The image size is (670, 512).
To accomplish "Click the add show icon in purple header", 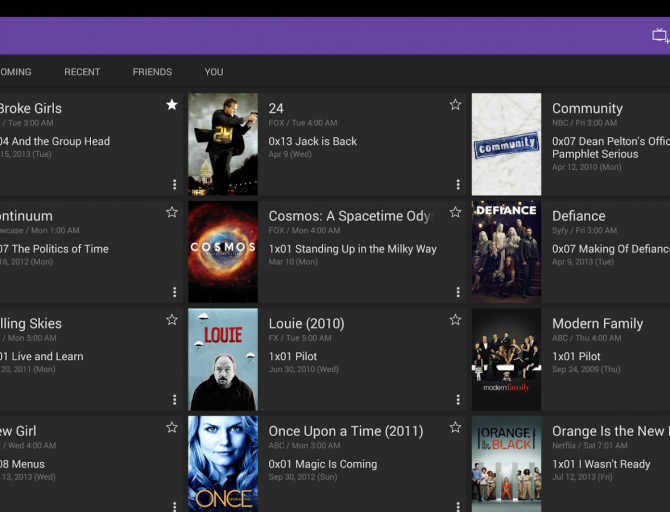I will point(660,36).
